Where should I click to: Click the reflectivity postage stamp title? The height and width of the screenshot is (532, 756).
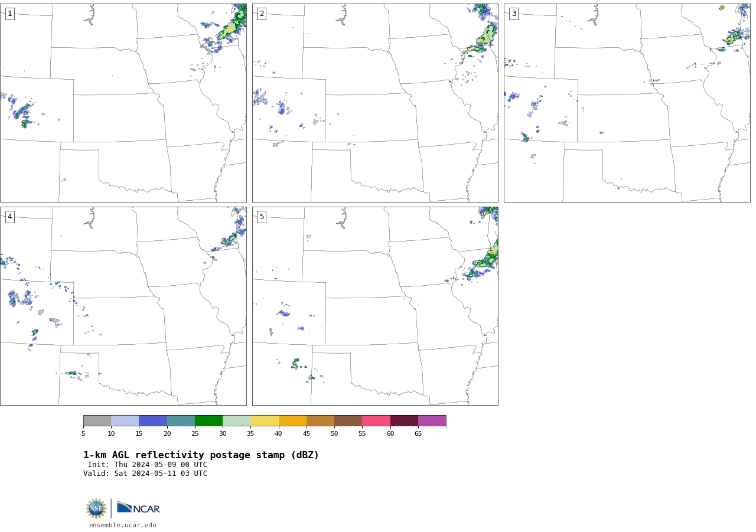201,455
